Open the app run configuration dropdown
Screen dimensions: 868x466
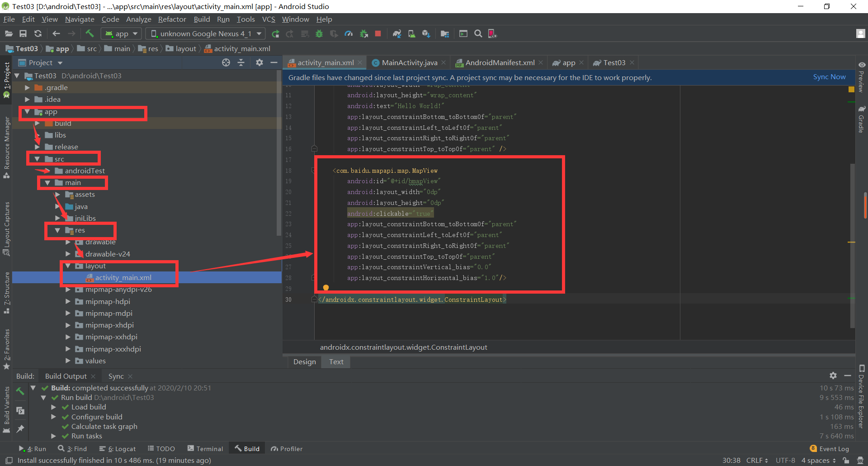tap(121, 33)
